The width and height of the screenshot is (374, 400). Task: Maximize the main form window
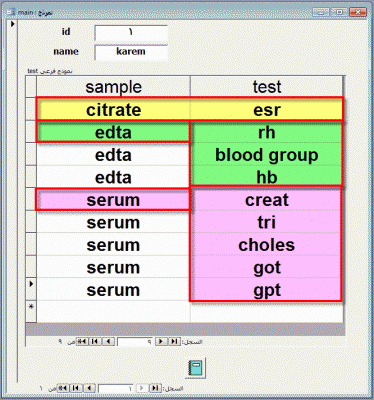tap(339, 12)
